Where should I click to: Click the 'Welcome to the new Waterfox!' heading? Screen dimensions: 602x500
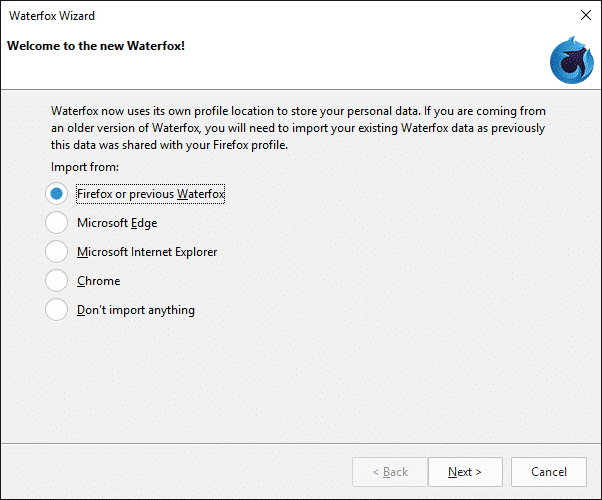coord(95,45)
